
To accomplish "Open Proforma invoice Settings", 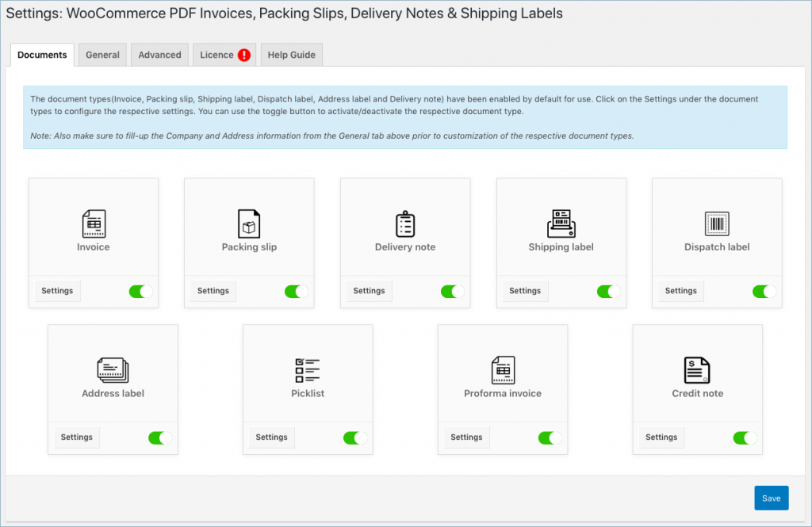I will tap(466, 437).
